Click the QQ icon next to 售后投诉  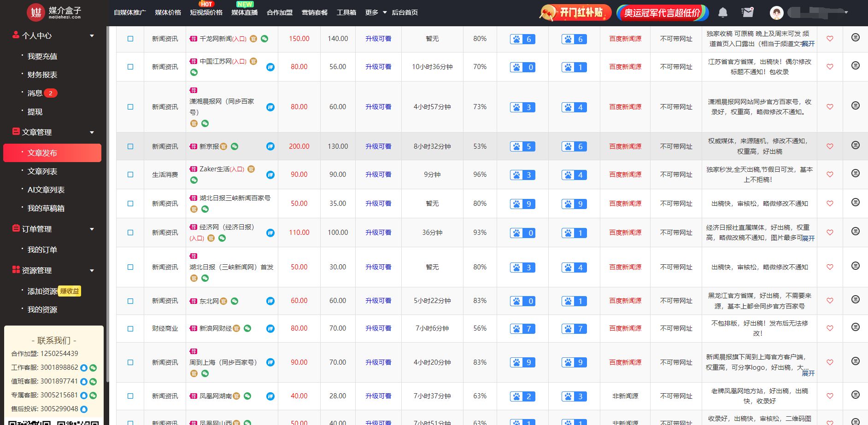[x=84, y=409]
